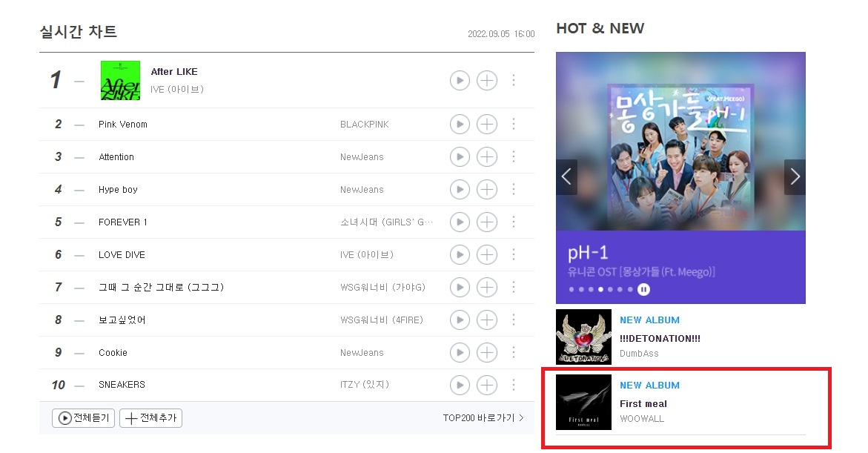This screenshot has height=453, width=868.
Task: Open more options for LOVE DIVE
Action: 514,254
